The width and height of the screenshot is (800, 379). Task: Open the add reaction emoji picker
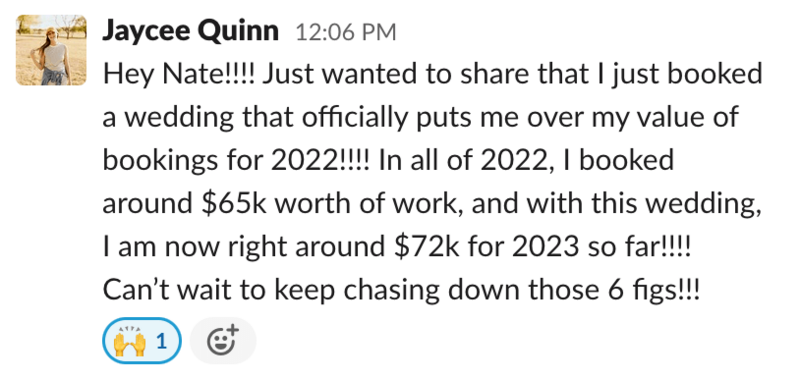click(223, 341)
